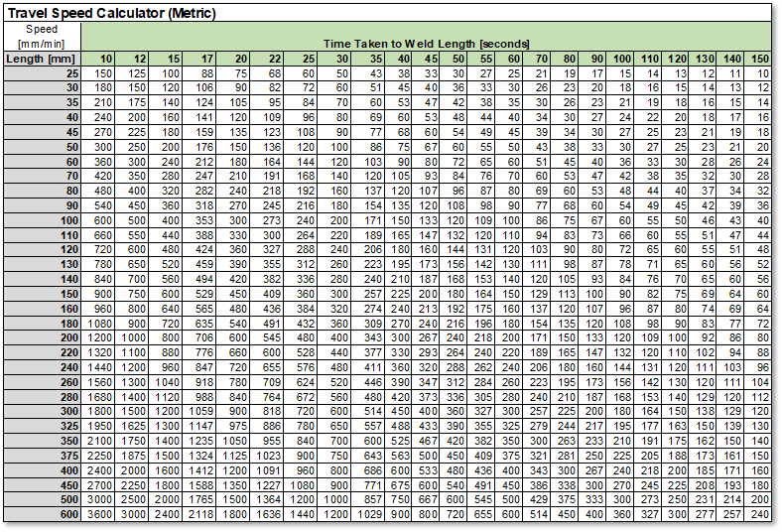The height and width of the screenshot is (532, 782).
Task: Click the '10' seconds column header
Action: coord(97,59)
